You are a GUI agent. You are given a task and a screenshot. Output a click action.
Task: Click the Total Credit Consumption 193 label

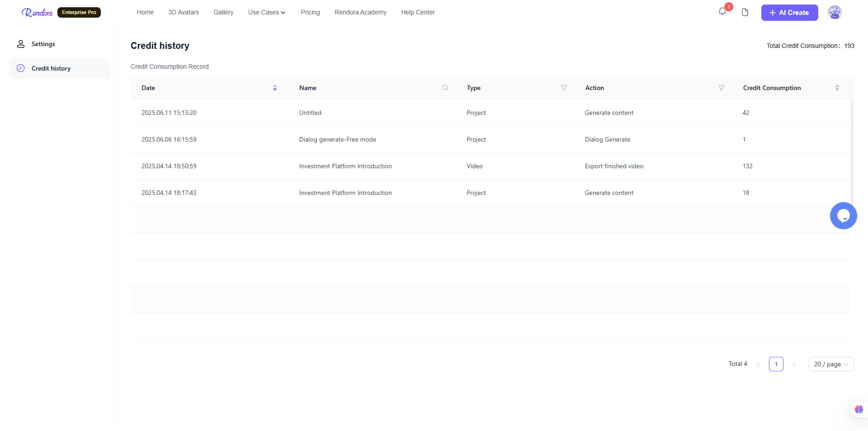pyautogui.click(x=810, y=46)
